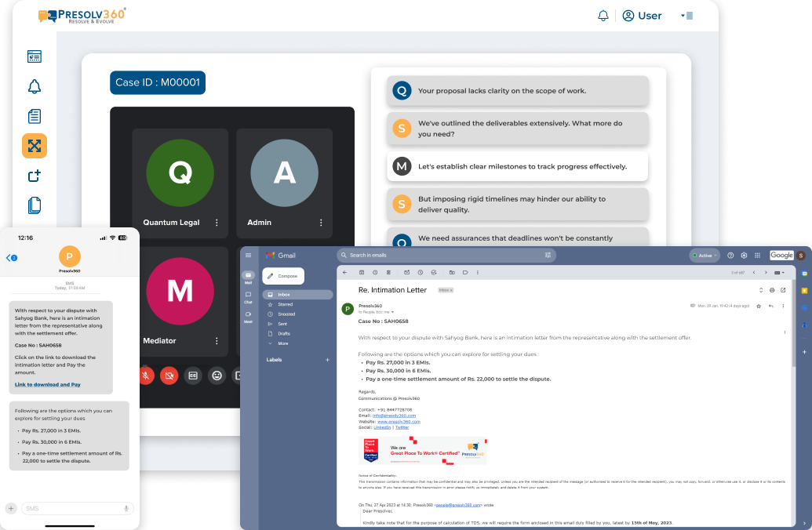Archive the open Gmail email
The width and height of the screenshot is (812, 530).
point(362,272)
